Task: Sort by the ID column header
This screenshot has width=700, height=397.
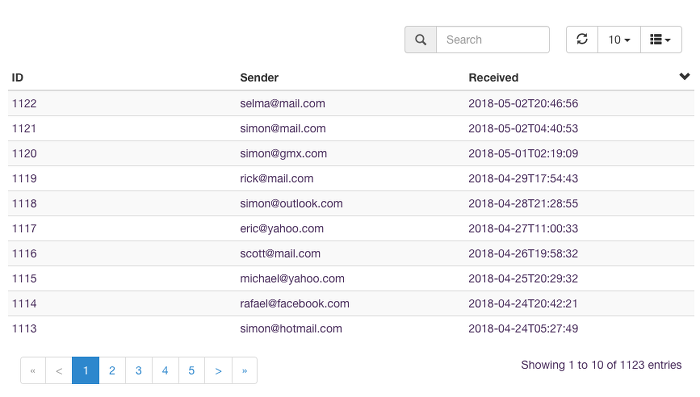Action: coord(17,78)
